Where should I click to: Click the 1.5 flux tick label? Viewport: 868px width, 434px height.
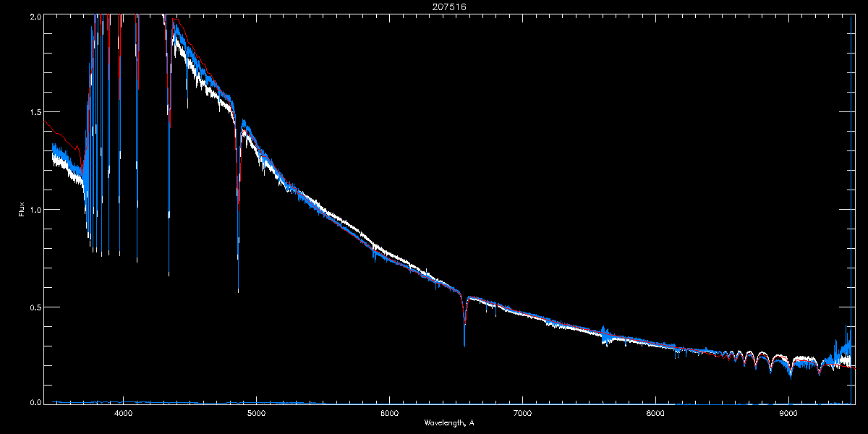pos(35,113)
